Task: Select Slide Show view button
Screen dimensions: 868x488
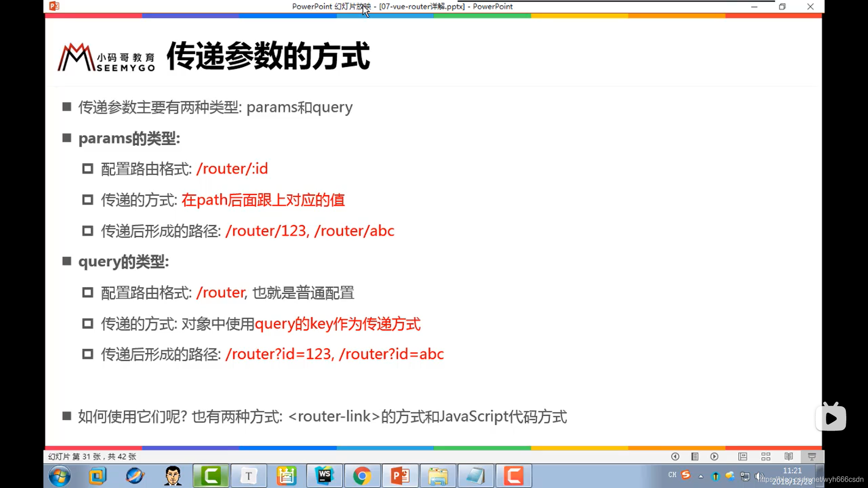Action: pos(812,457)
